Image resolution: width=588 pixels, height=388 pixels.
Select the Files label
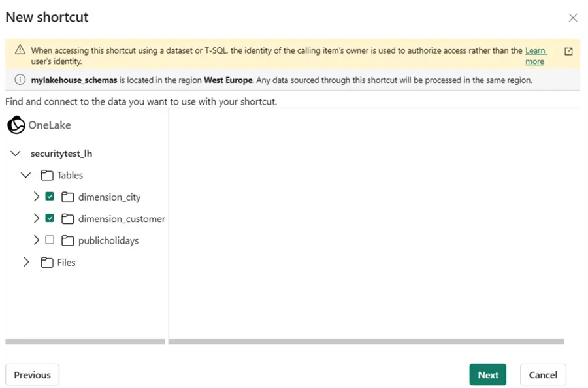(67, 262)
